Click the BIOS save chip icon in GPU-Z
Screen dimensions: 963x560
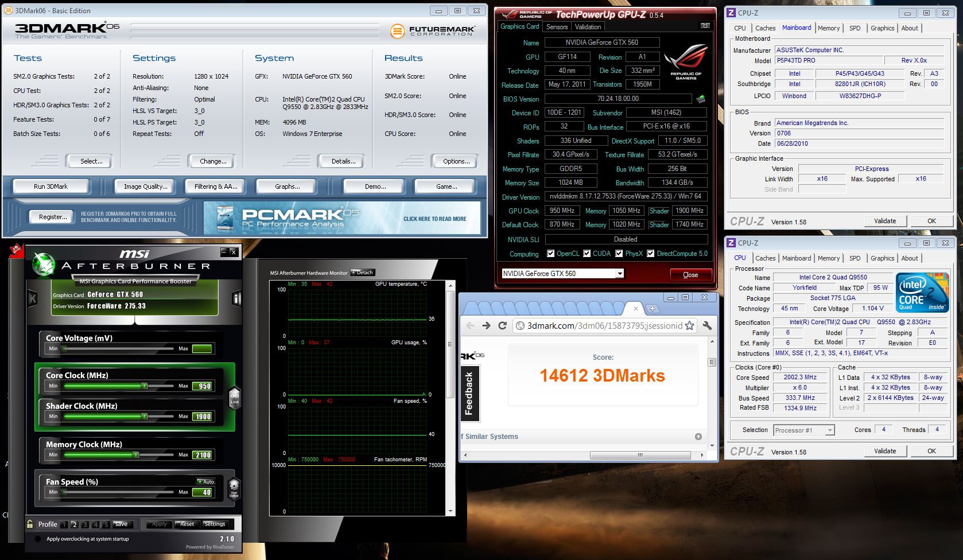pos(701,99)
